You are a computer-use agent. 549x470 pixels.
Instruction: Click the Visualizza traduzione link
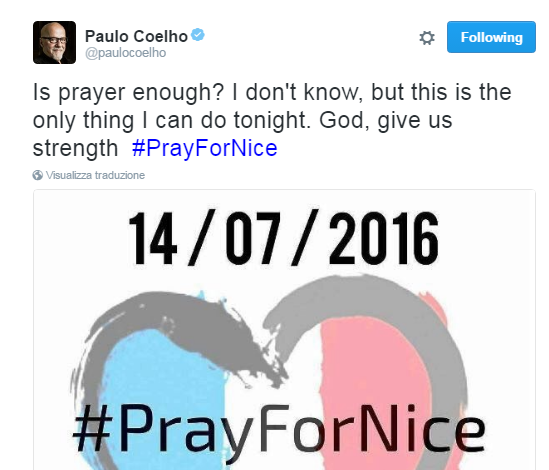95,175
